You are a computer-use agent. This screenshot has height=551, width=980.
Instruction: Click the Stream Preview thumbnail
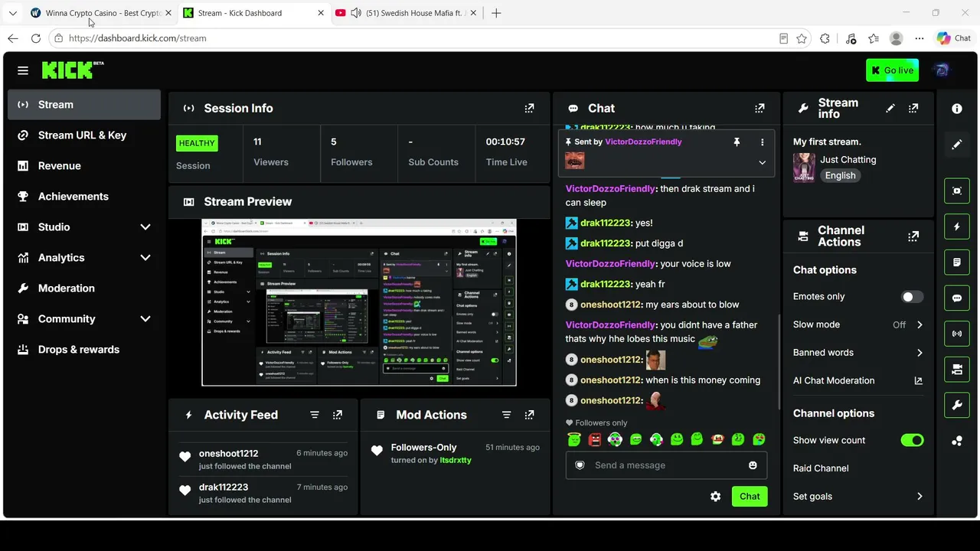click(x=359, y=302)
